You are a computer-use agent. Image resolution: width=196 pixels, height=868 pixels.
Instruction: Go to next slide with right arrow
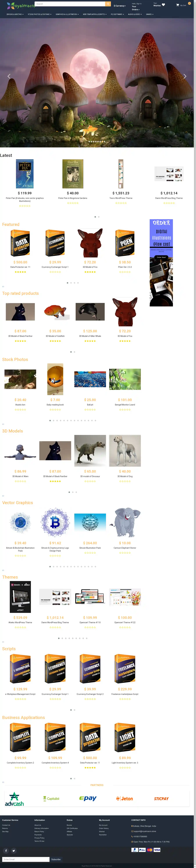[185, 76]
